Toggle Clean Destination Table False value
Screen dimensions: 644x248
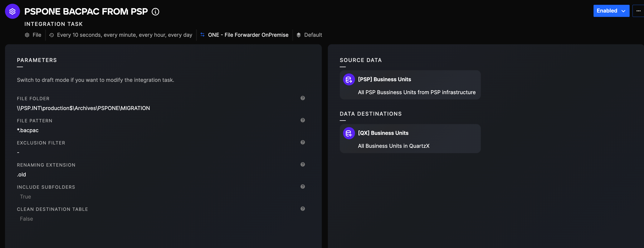pyautogui.click(x=26, y=219)
